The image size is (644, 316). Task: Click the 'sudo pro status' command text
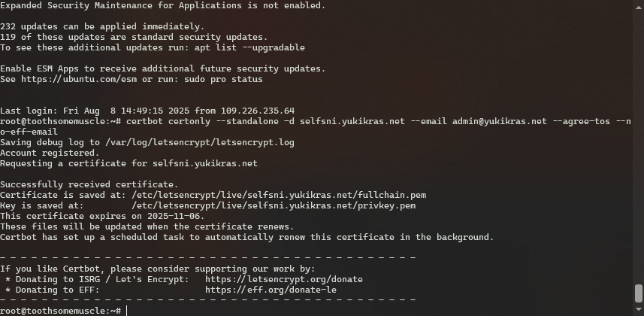point(223,79)
